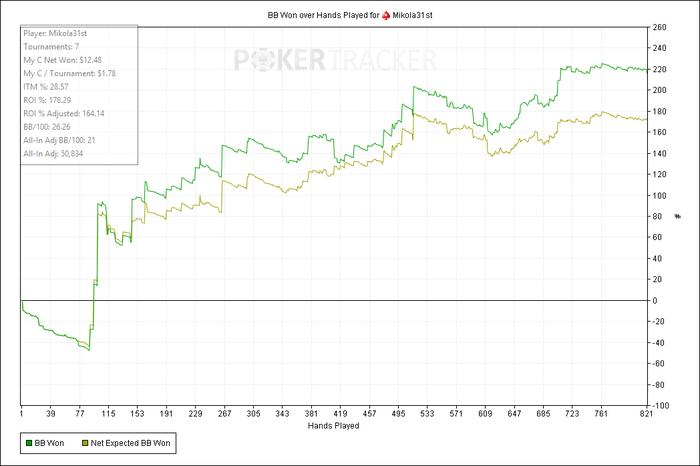Click ROI % Adjusted: 164.14 stat
This screenshot has width=700, height=466.
[64, 114]
